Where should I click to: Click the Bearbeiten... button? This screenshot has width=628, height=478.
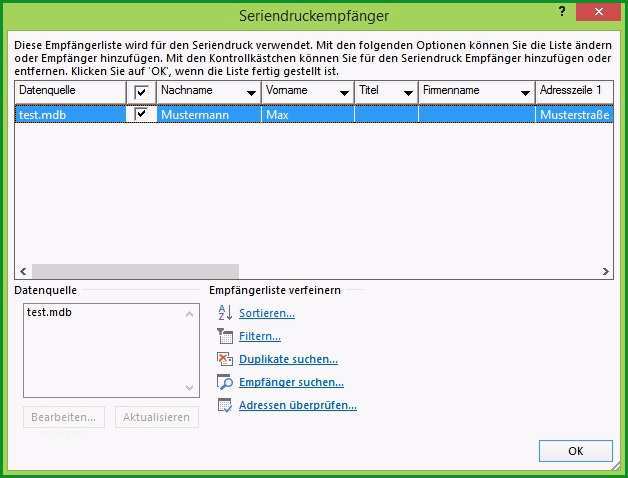pos(64,417)
